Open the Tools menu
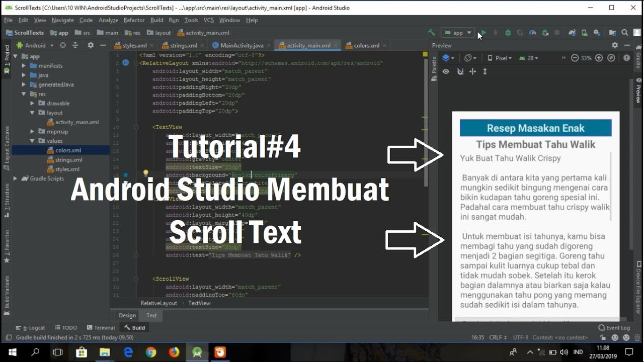This screenshot has height=362, width=644. tap(191, 20)
